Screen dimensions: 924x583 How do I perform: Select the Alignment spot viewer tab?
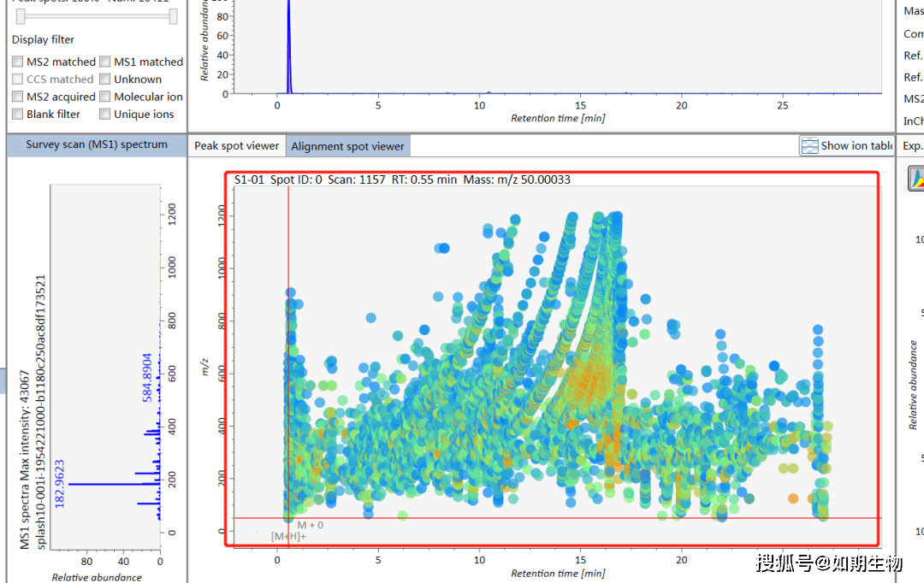click(347, 146)
